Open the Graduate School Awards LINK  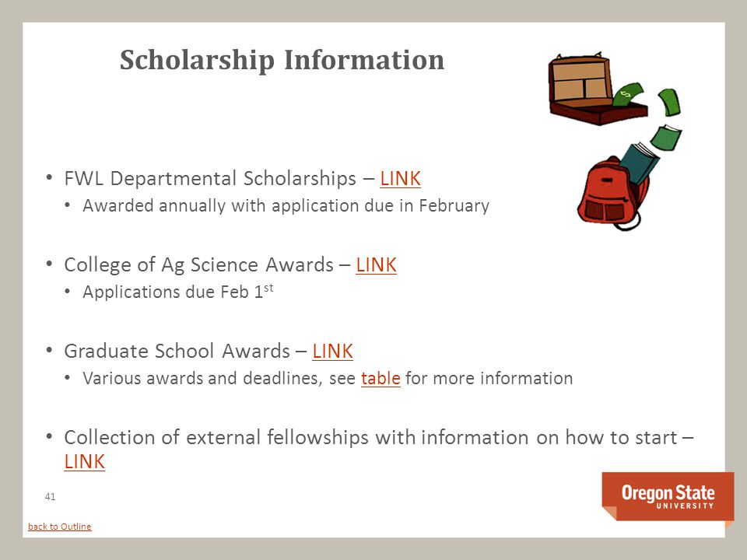(x=332, y=351)
